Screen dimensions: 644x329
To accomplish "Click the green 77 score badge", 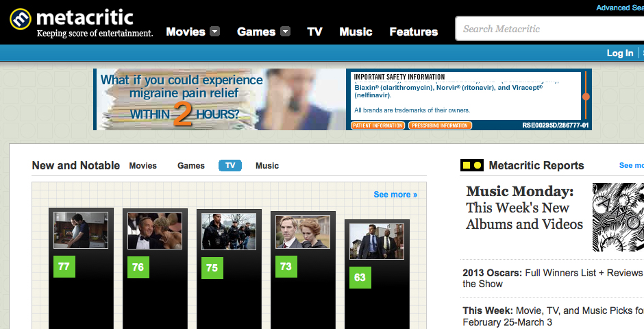I will (64, 267).
